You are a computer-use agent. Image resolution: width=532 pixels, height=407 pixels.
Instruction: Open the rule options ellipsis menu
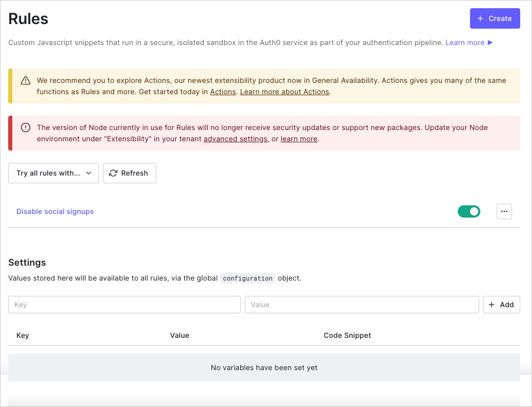point(504,211)
